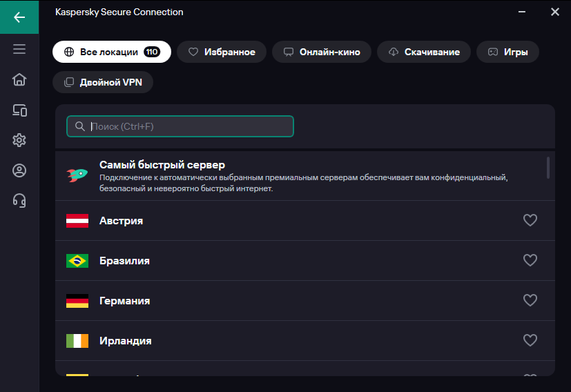Favorite Австрия with the heart icon
This screenshot has width=571, height=392.
(530, 221)
